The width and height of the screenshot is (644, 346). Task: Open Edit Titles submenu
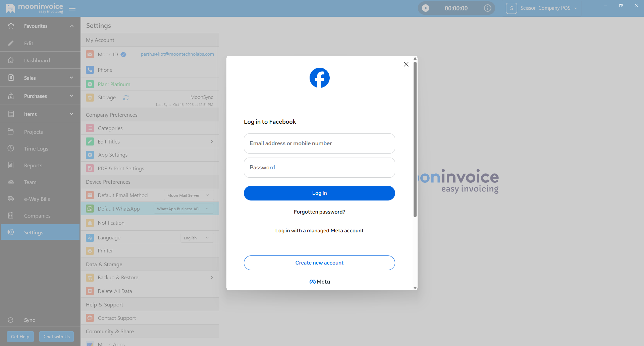point(150,141)
